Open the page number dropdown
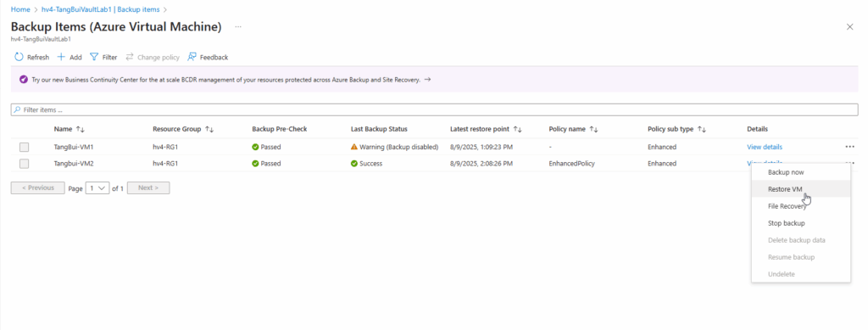Image resolution: width=868 pixels, height=330 pixels. tap(97, 188)
